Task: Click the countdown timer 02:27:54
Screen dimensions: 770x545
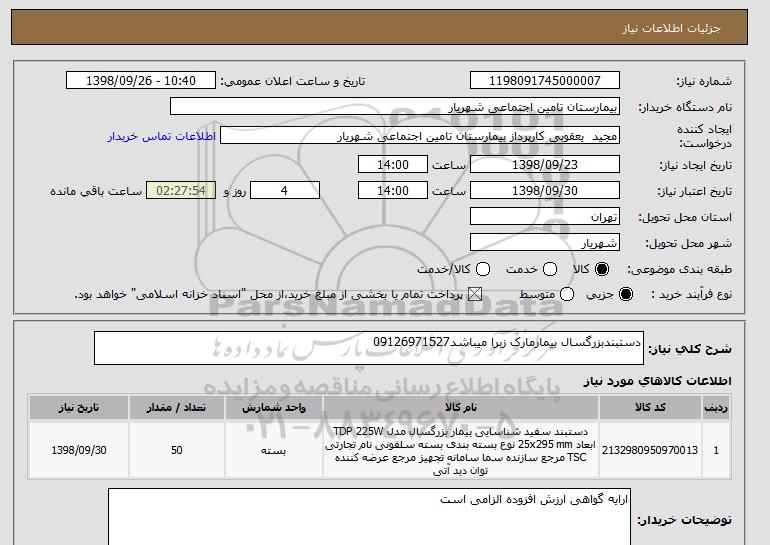Action: pos(181,191)
